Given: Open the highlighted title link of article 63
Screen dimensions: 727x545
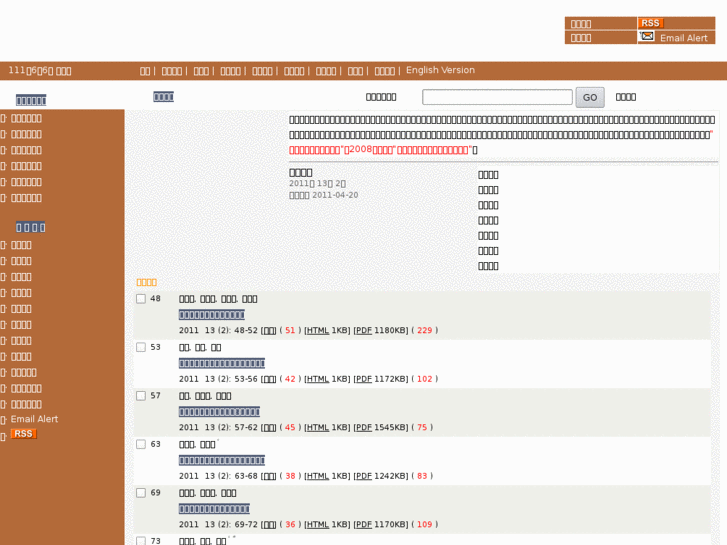Looking at the screenshot, I should tap(222, 460).
